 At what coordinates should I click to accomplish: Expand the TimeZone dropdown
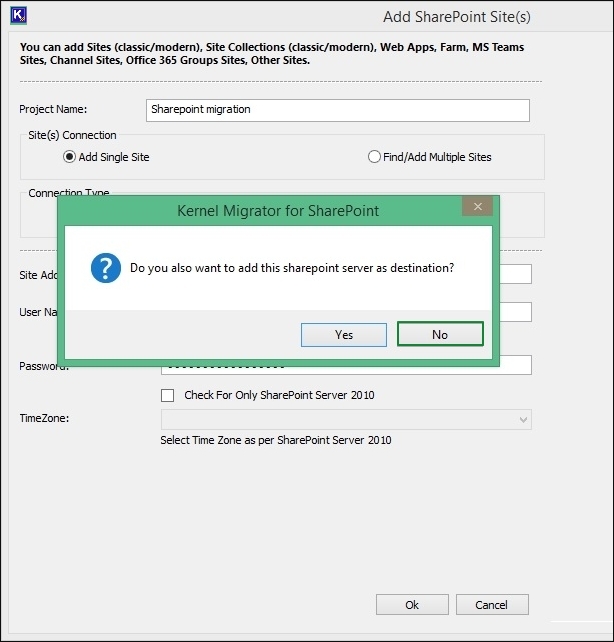(523, 420)
